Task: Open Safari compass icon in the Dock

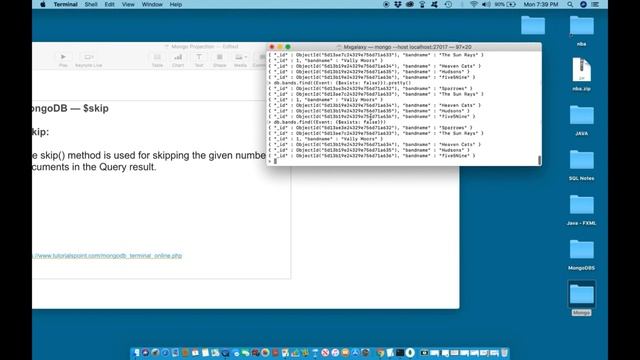Action: [165, 353]
